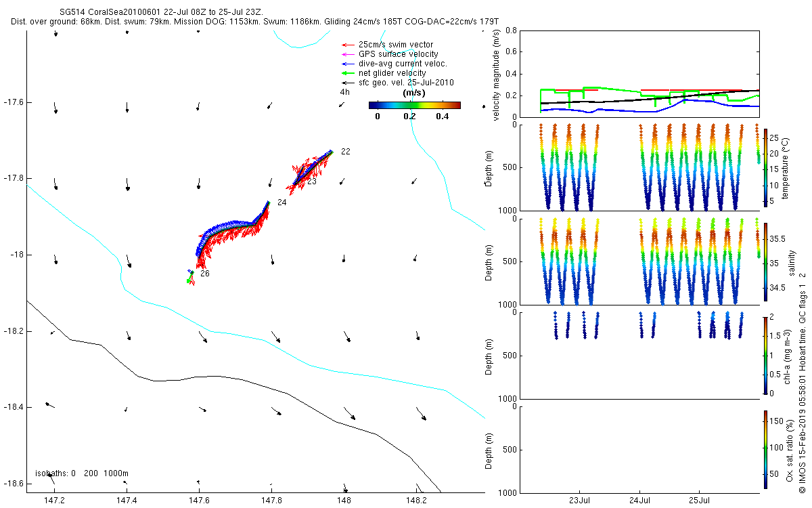
Task: Click the '147.2' longitude tick on the map
Action: (54, 501)
